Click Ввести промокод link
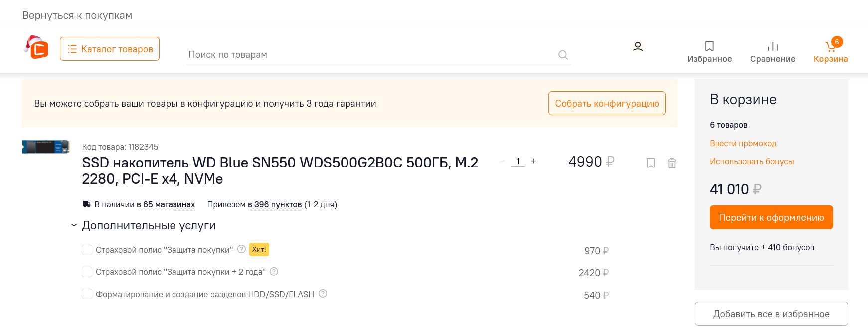868x335 pixels. [743, 144]
